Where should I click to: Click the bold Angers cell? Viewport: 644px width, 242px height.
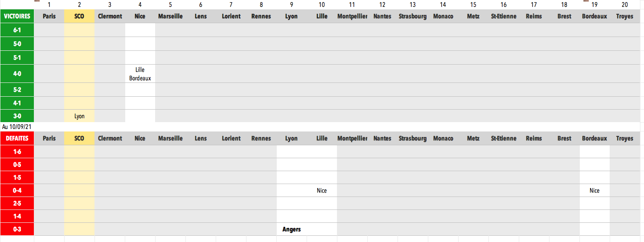point(291,230)
